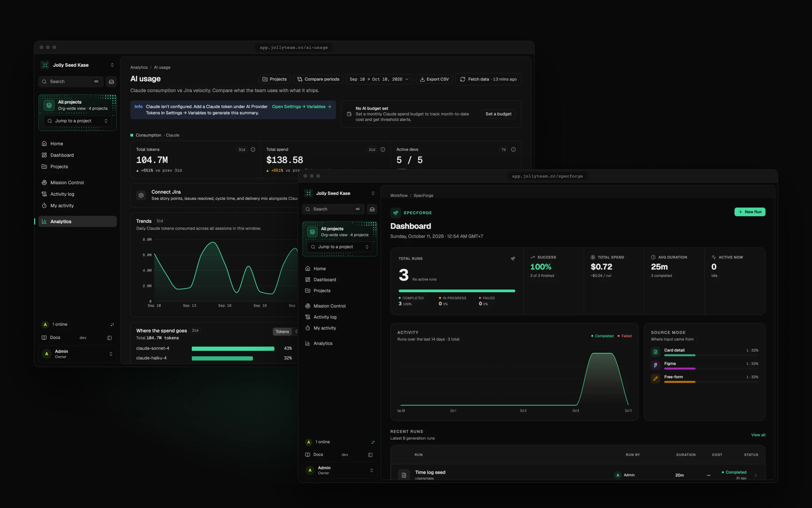Click the Total tokens info icon

pyautogui.click(x=253, y=149)
